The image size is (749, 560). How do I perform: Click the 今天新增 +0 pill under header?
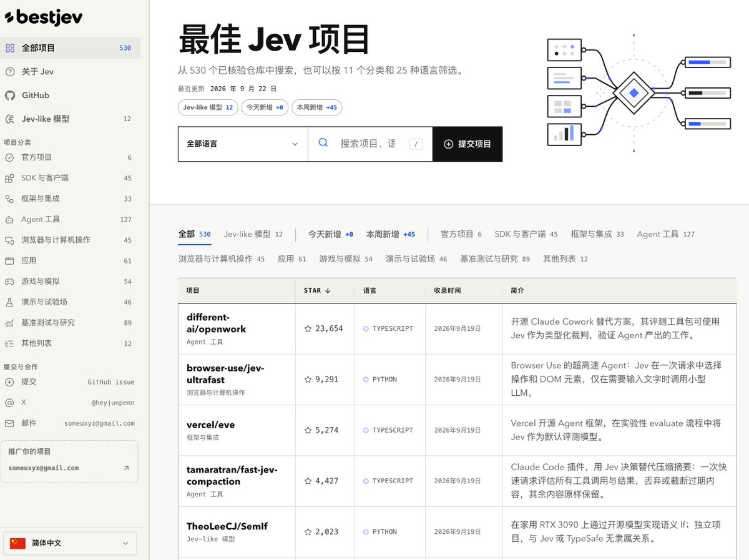point(265,107)
